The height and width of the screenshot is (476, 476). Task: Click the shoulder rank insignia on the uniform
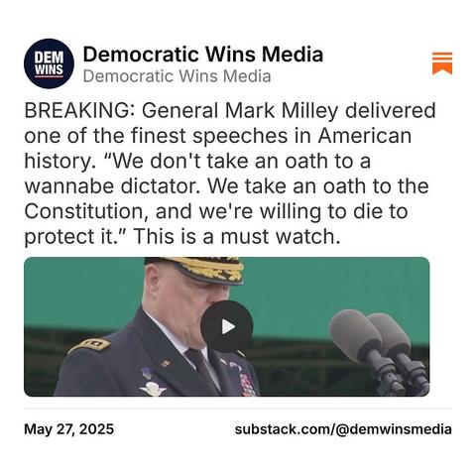(90, 346)
